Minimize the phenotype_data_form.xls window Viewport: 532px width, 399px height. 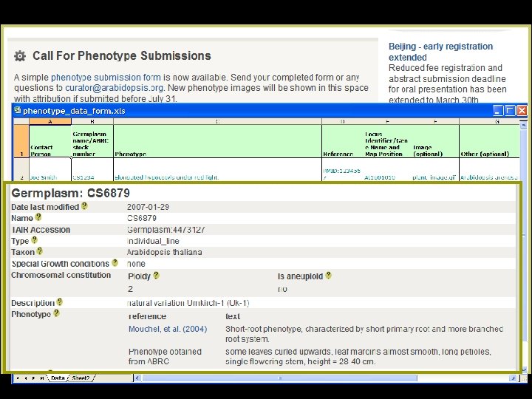498,110
